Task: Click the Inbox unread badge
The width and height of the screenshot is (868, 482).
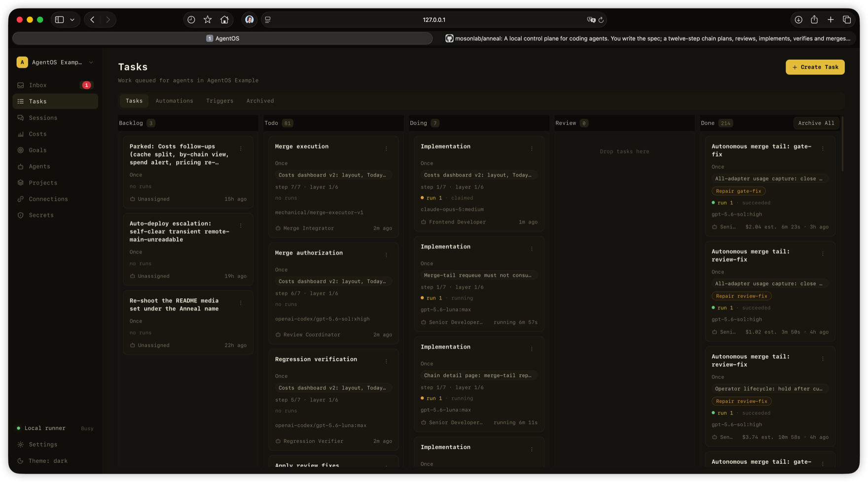Action: [86, 85]
